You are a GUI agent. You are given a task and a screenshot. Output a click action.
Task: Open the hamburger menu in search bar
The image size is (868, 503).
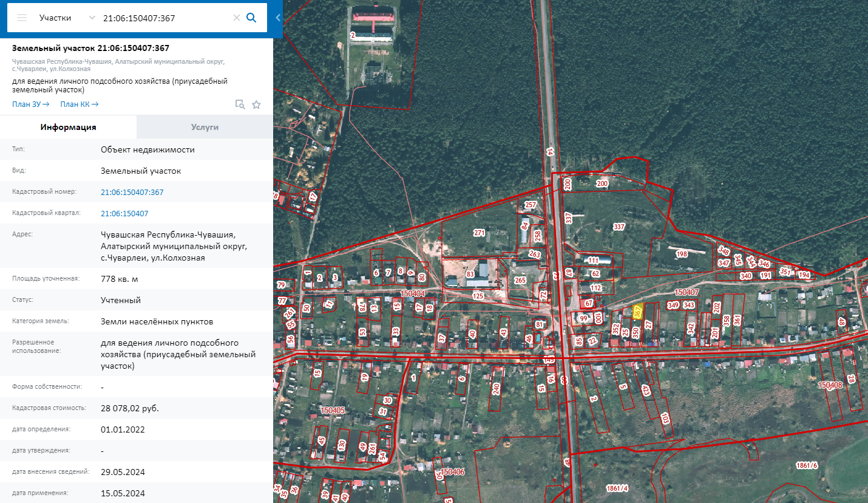(22, 18)
